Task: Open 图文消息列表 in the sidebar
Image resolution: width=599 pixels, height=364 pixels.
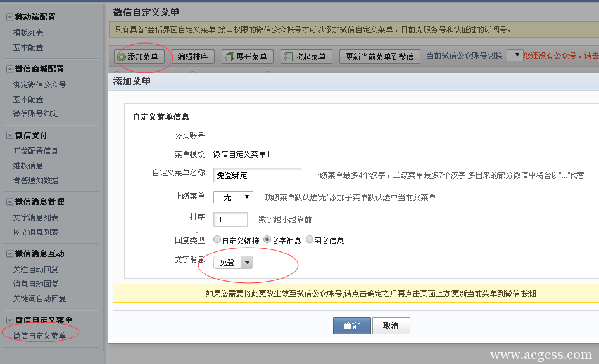Action: coord(36,232)
